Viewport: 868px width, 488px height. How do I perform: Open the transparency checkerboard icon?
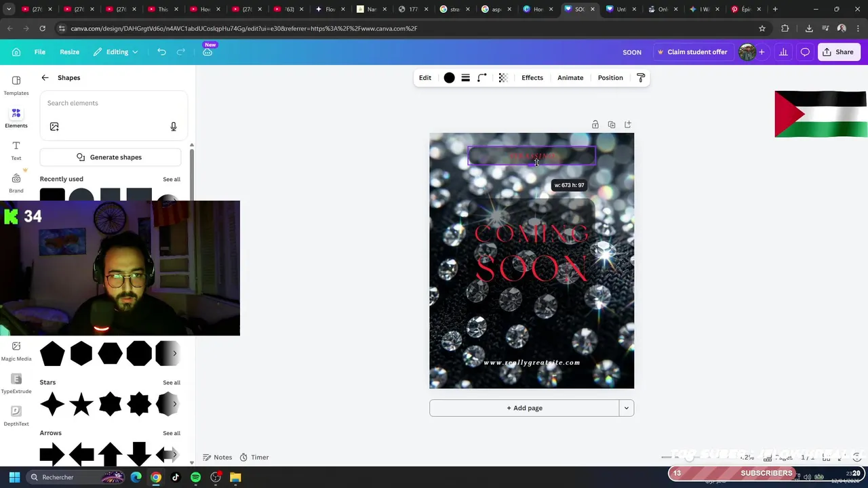[503, 78]
